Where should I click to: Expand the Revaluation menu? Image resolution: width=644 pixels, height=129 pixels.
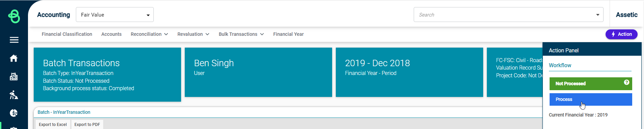(193, 34)
